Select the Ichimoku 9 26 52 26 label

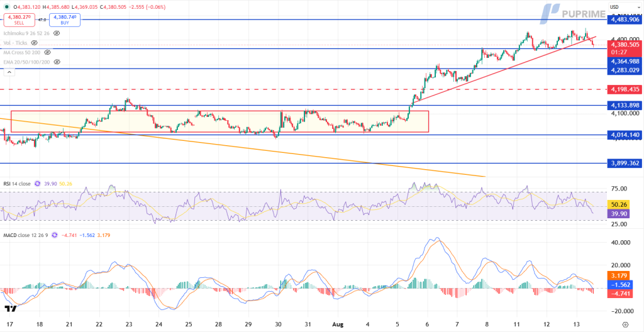(27, 33)
